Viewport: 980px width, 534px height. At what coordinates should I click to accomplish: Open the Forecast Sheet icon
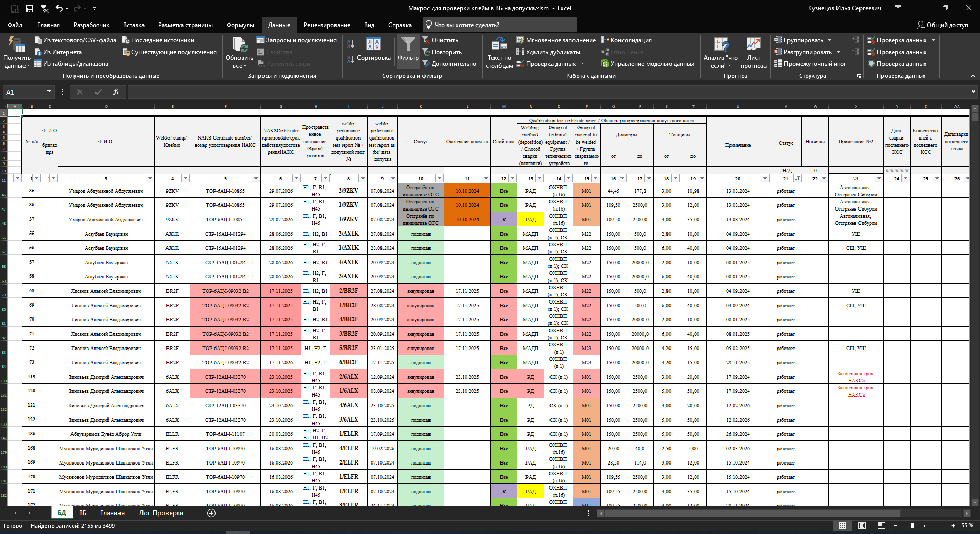[x=753, y=45]
